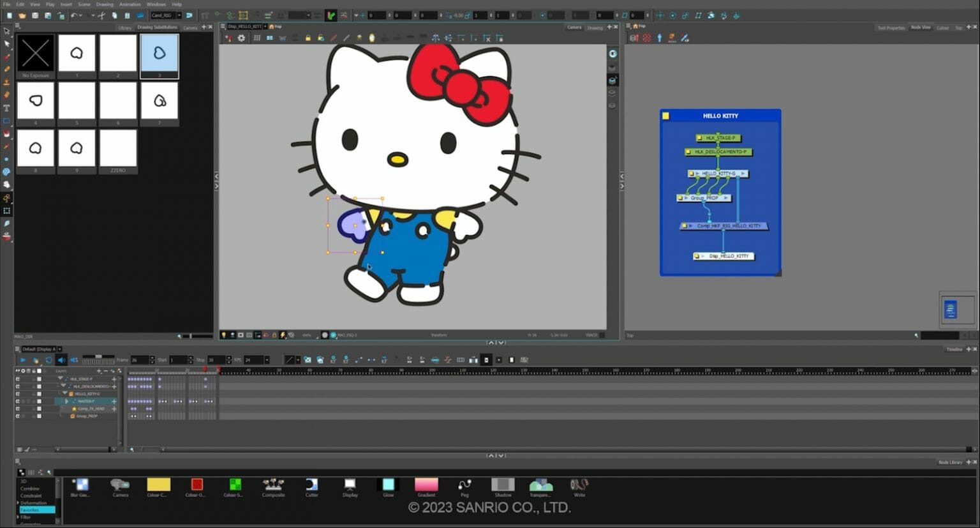
Task: Open the Animation menu
Action: pyautogui.click(x=129, y=4)
